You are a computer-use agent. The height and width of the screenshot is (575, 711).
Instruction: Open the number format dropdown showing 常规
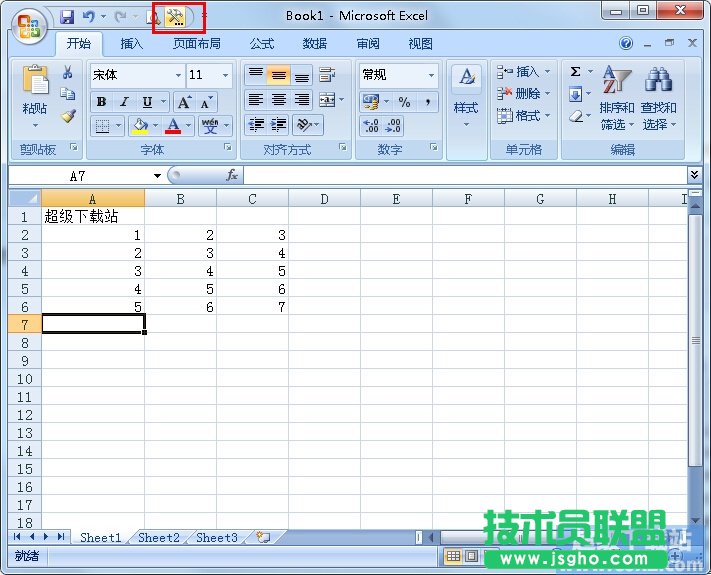432,75
